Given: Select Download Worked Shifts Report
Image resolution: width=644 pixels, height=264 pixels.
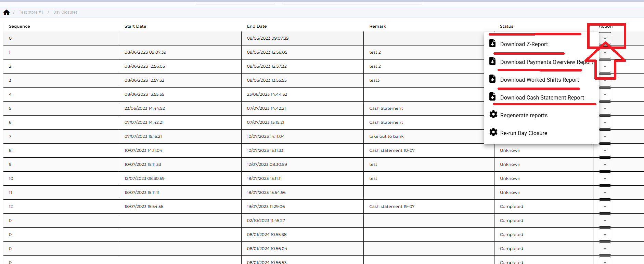Looking at the screenshot, I should point(539,80).
